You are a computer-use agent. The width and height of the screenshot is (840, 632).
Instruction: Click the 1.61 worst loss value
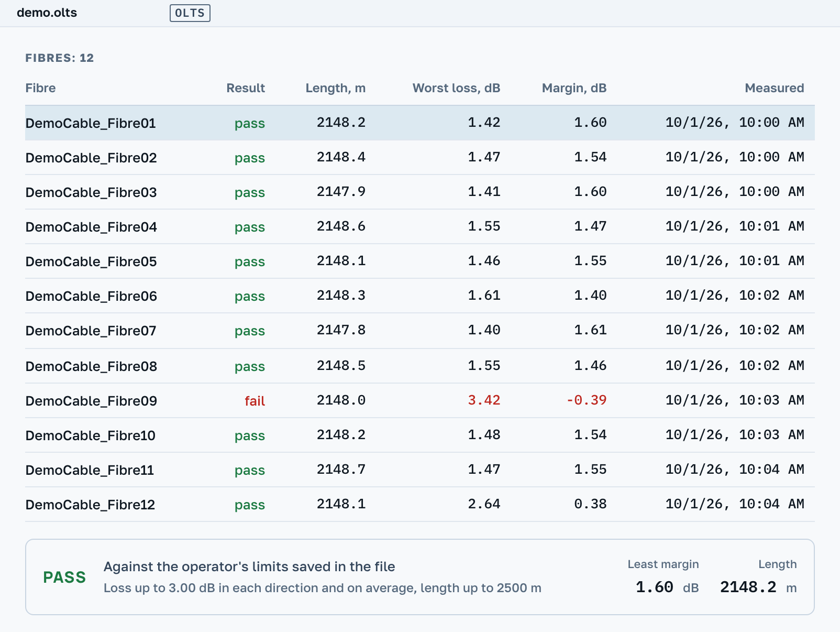coord(484,296)
